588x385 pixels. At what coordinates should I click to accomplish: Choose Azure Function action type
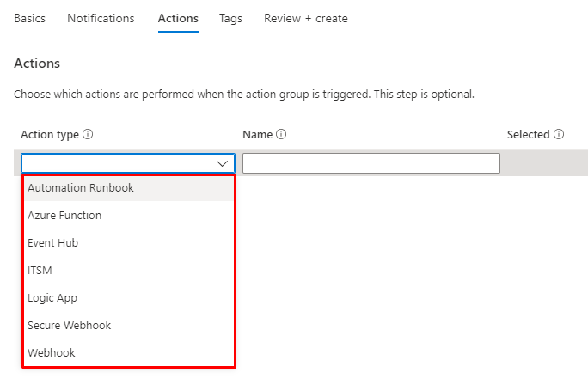tap(64, 216)
